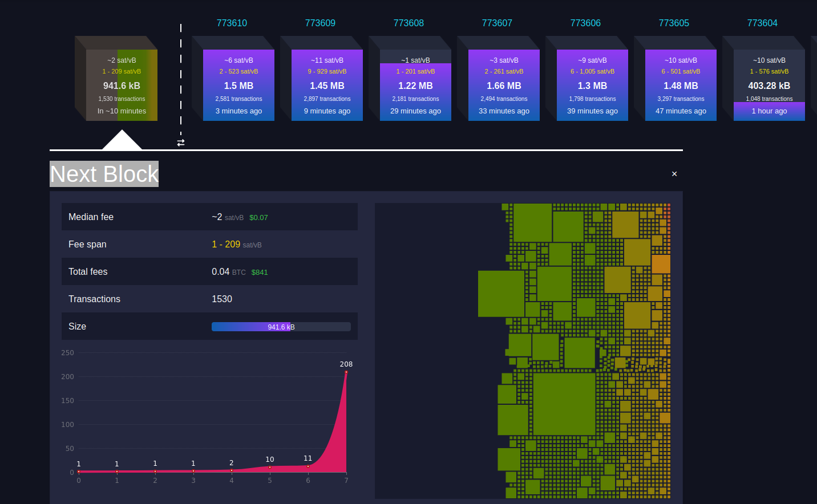This screenshot has width=817, height=504.
Task: Open block height link 773606
Action: pos(585,23)
